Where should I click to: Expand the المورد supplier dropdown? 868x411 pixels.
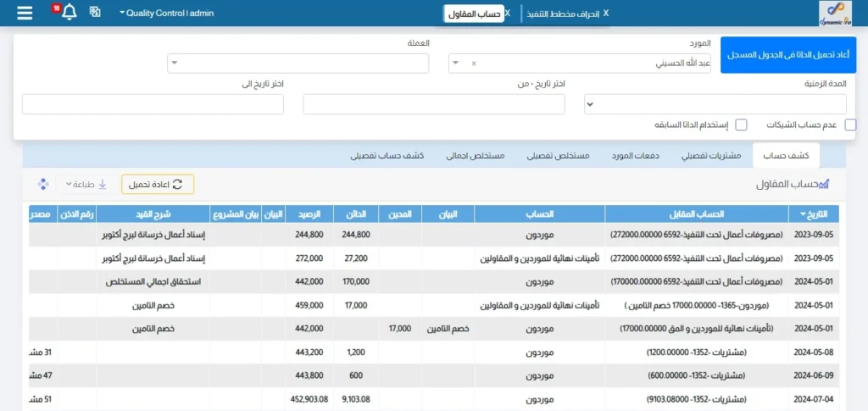455,64
